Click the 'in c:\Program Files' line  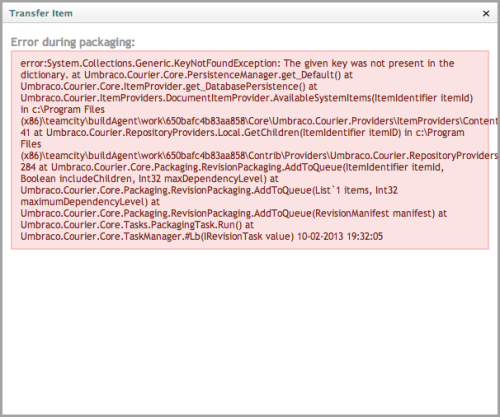[63, 109]
